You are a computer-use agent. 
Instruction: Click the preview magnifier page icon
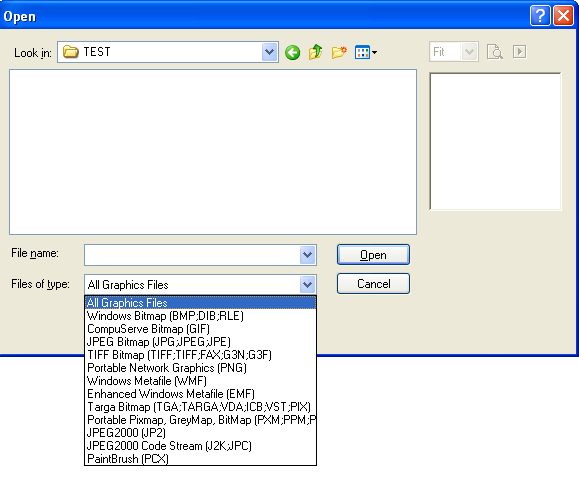tap(495, 52)
